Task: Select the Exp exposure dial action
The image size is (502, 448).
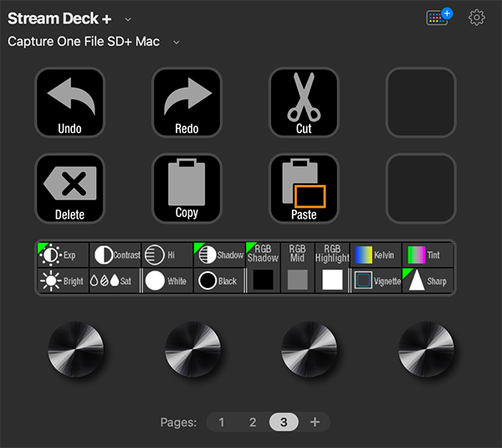Action: click(63, 255)
